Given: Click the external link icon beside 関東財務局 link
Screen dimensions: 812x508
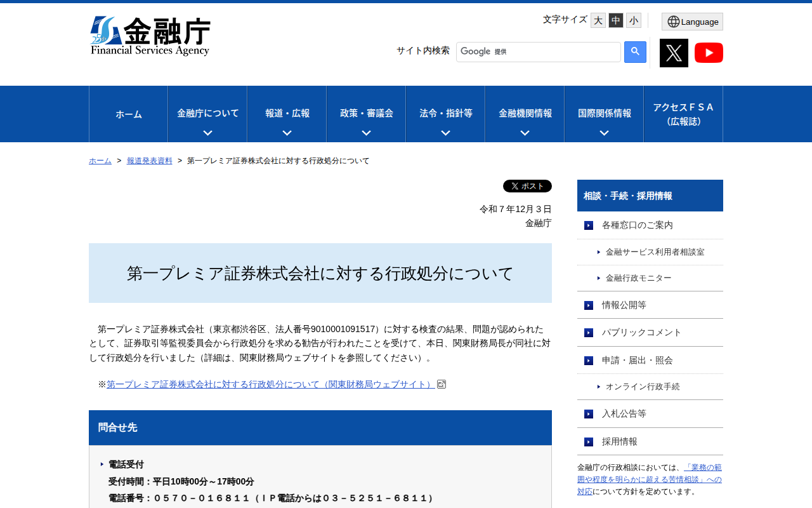Looking at the screenshot, I should [x=442, y=384].
